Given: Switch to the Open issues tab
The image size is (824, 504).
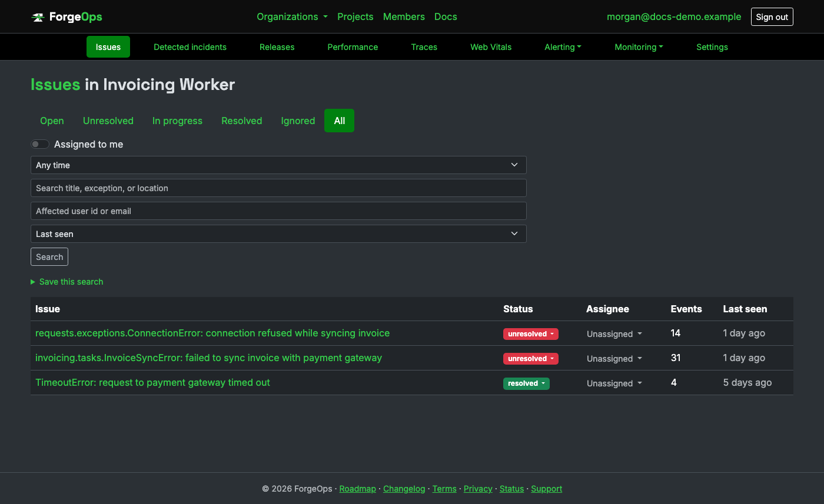Looking at the screenshot, I should pos(52,121).
